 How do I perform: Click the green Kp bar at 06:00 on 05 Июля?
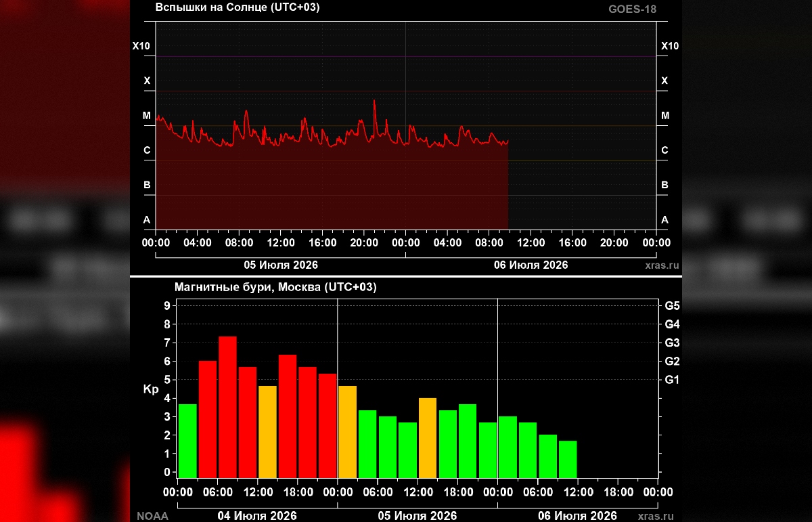click(x=388, y=447)
